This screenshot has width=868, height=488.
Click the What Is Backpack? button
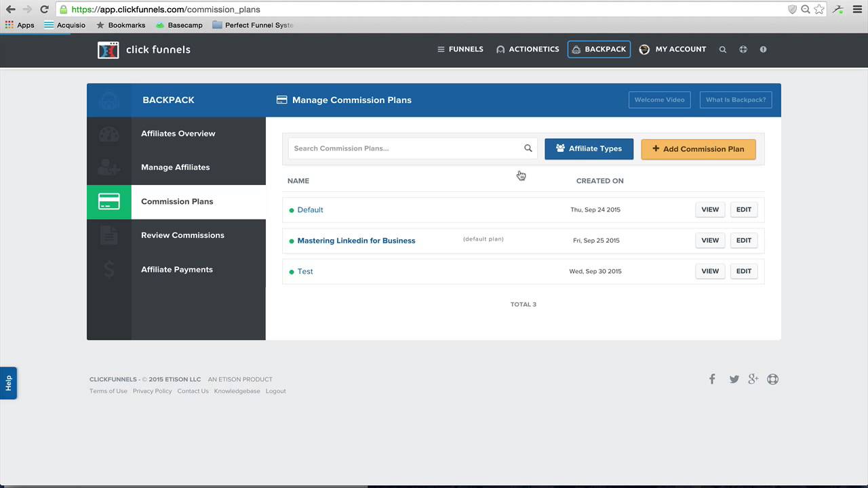coord(736,100)
